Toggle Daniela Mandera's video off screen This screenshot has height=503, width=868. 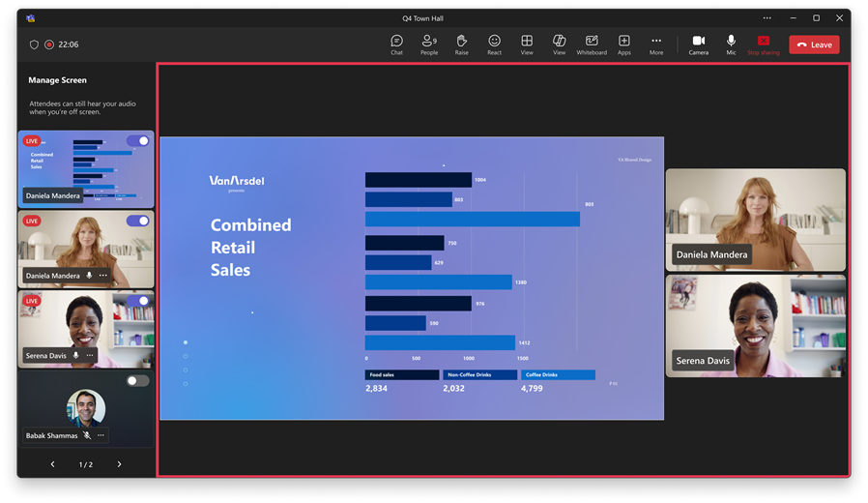tap(137, 221)
